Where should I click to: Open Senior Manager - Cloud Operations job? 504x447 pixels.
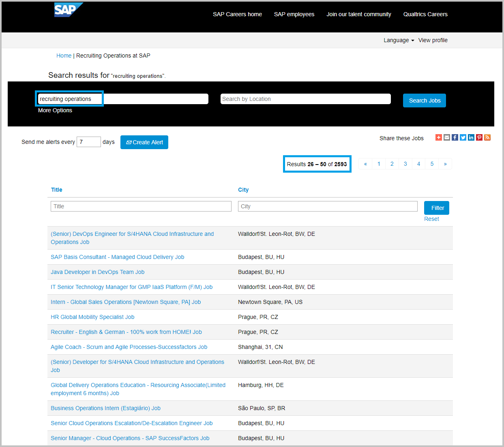(130, 438)
